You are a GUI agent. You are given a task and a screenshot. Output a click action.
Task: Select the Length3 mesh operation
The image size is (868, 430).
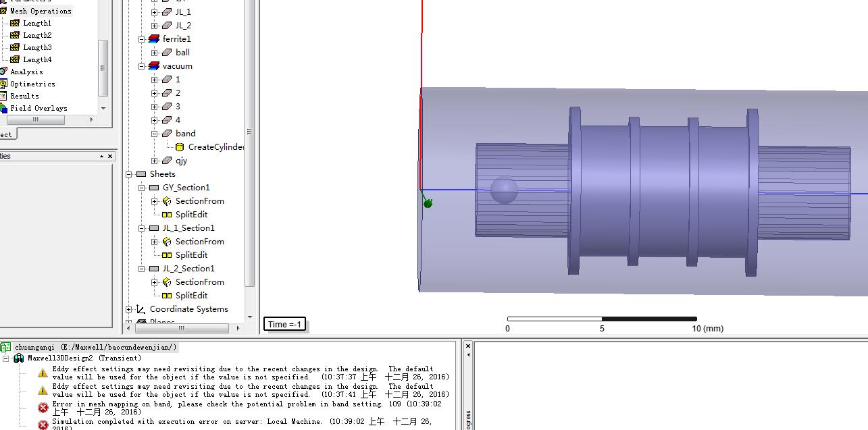[37, 47]
